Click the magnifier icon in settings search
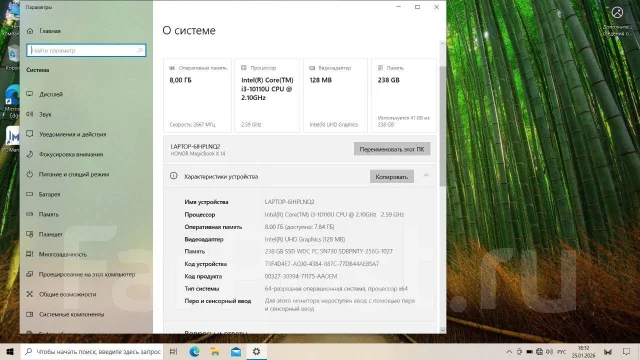 tap(140, 50)
